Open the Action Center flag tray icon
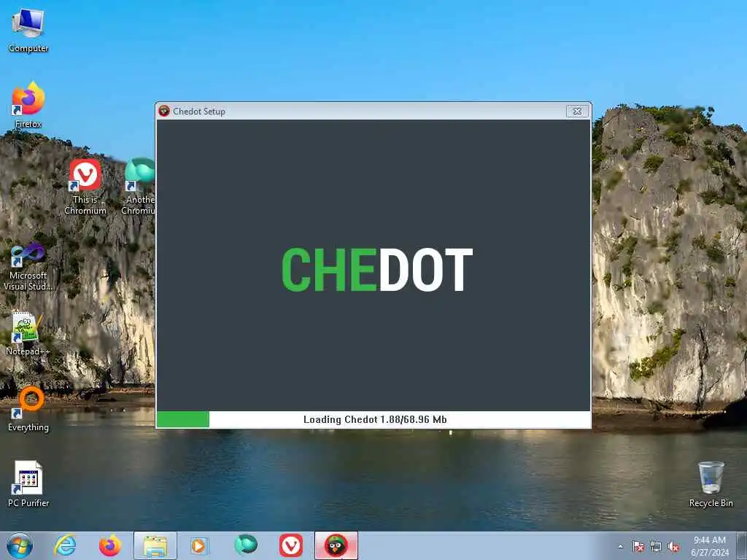 (x=638, y=547)
